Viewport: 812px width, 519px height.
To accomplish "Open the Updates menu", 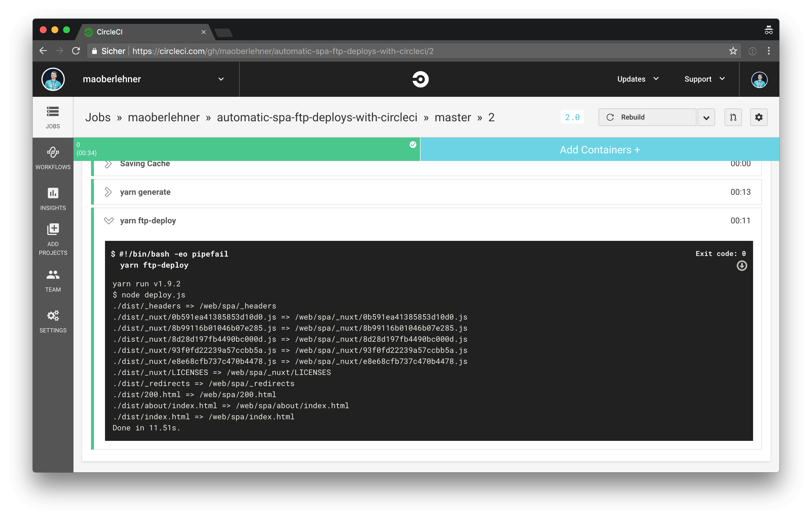I will [637, 79].
